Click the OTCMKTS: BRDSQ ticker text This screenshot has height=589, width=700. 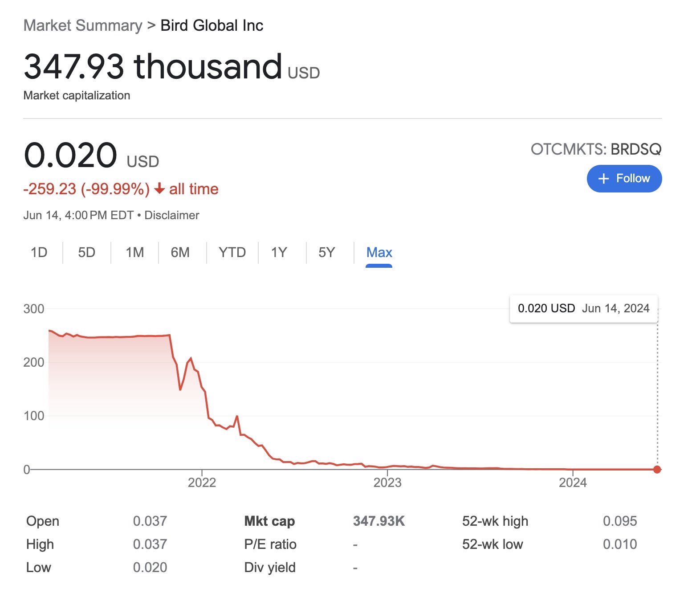point(596,149)
